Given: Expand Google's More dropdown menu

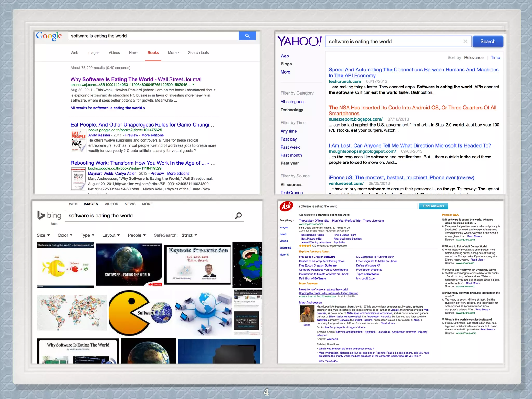Looking at the screenshot, I should click(x=174, y=53).
